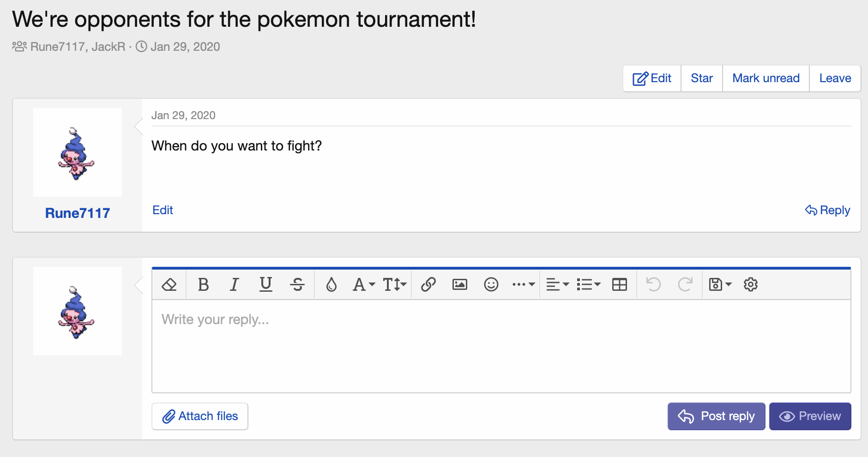Open the text alignment dropdown
The image size is (868, 457).
coord(557,284)
